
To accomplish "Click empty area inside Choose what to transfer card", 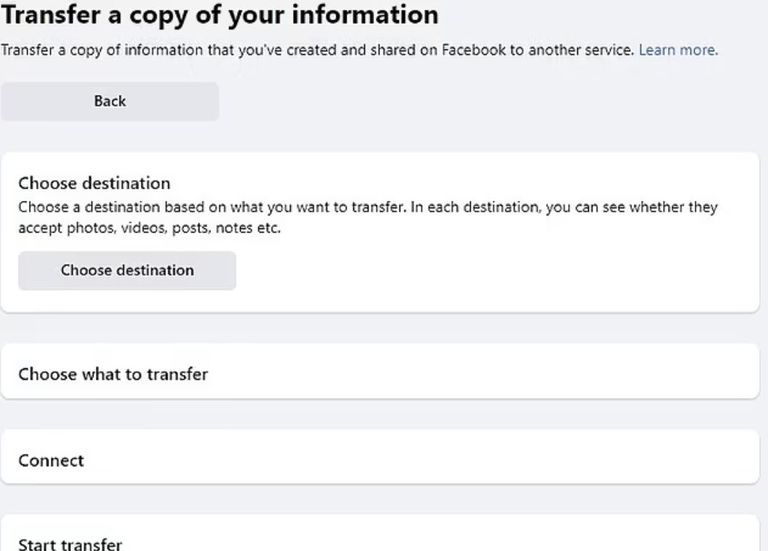I will (x=480, y=374).
